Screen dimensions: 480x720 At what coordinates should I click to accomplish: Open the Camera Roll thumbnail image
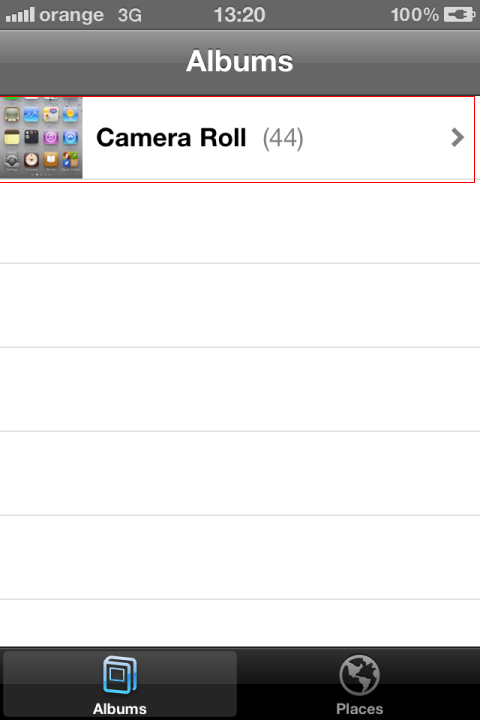(41, 137)
